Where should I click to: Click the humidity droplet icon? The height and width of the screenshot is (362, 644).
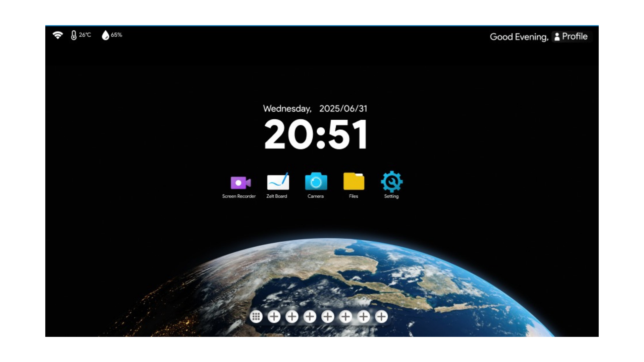click(105, 35)
